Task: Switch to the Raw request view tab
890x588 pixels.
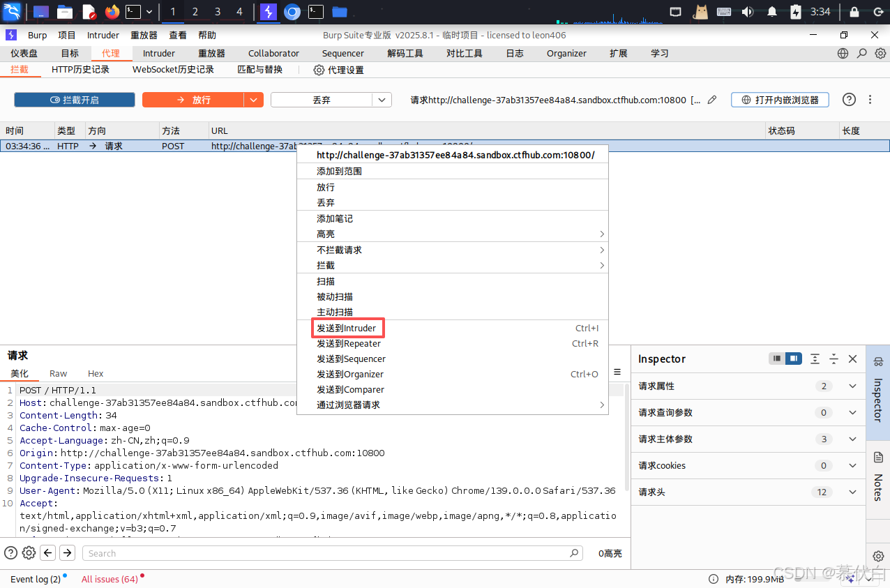Action: [59, 374]
